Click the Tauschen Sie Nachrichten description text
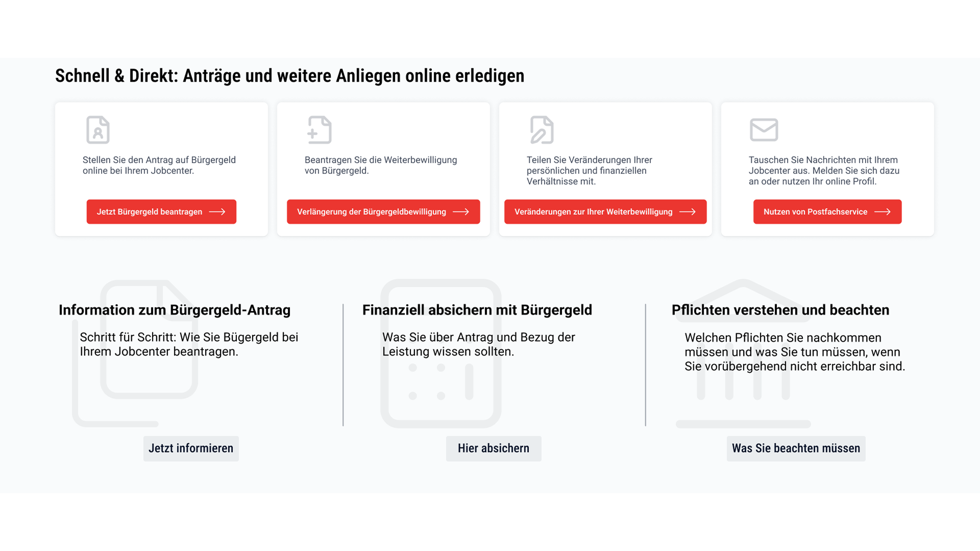This screenshot has width=980, height=551. 824,170
